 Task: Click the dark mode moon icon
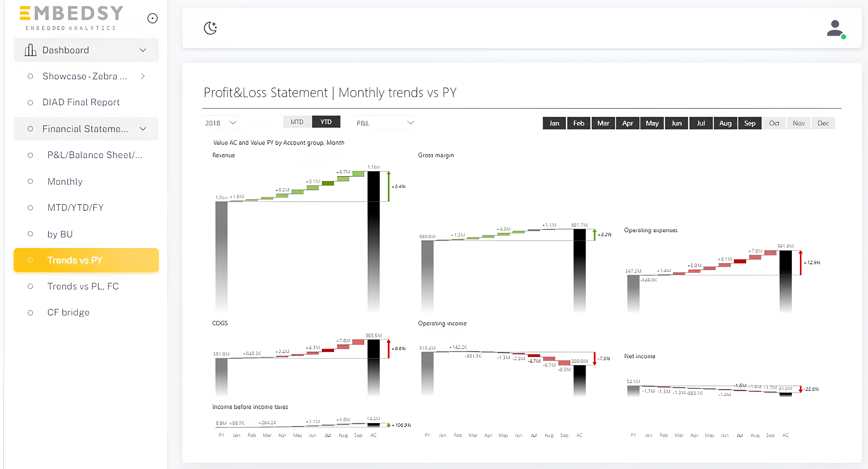point(210,28)
